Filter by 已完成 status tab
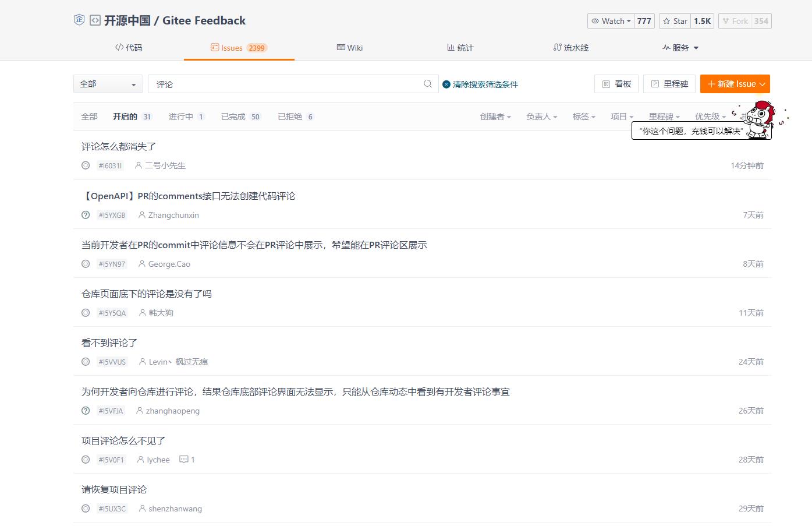This screenshot has width=812, height=526. pyautogui.click(x=241, y=117)
